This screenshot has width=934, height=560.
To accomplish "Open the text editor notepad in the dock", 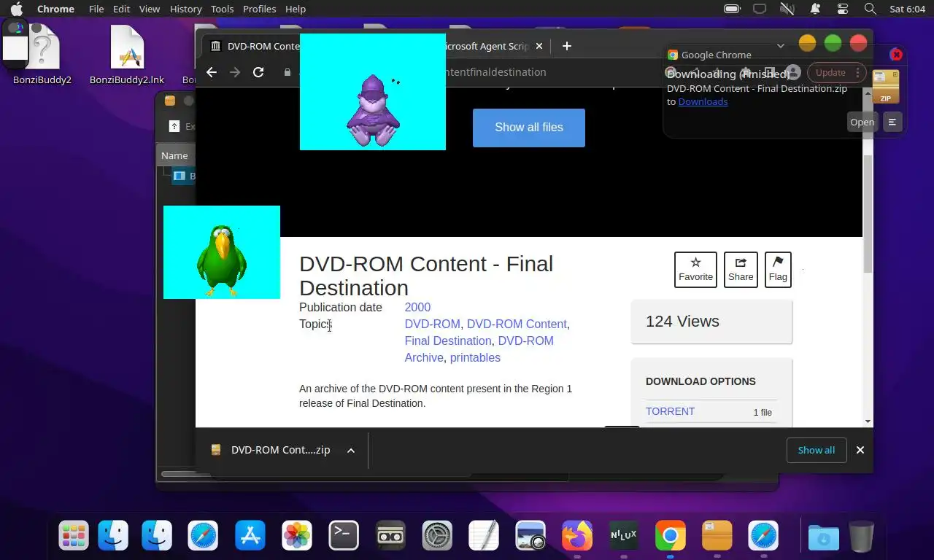I will point(484,536).
